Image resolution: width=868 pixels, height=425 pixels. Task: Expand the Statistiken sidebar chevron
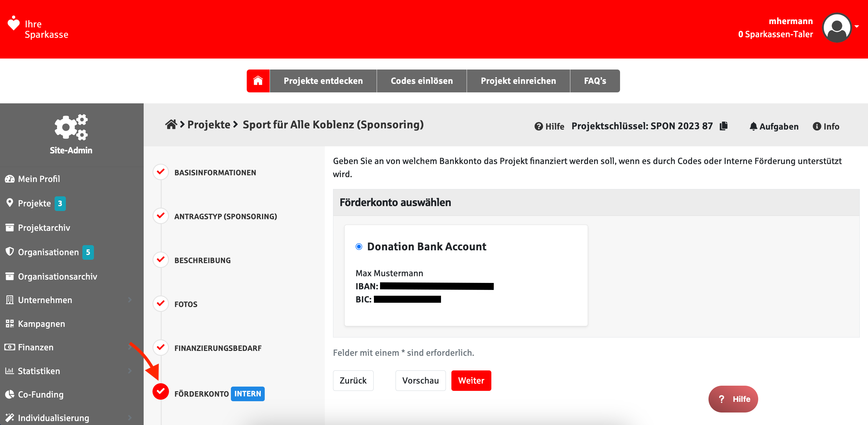pyautogui.click(x=130, y=370)
